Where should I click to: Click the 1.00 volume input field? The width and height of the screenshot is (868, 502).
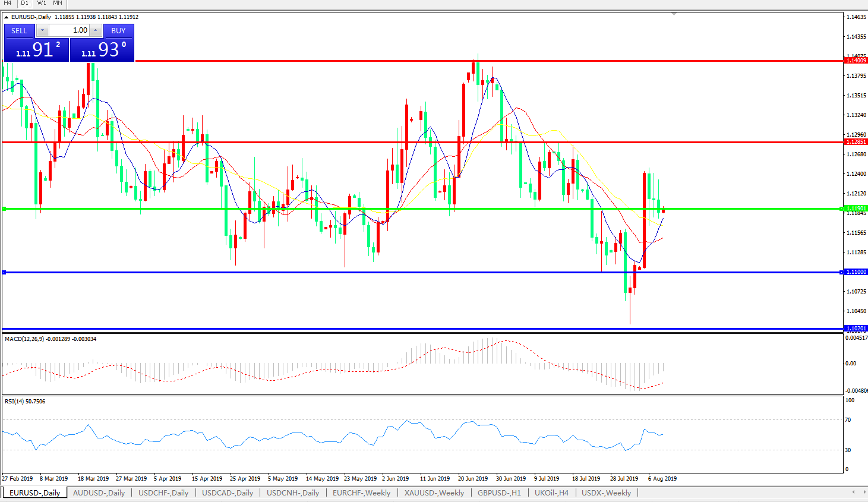point(69,30)
